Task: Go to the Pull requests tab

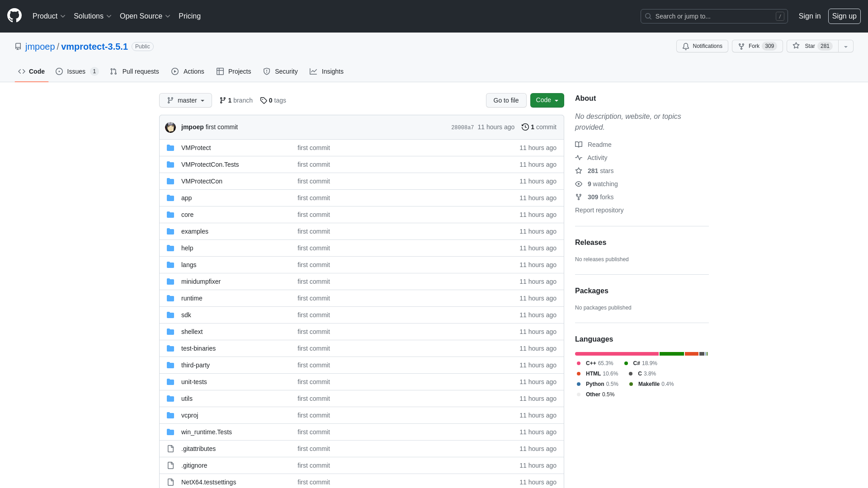Action: coord(134,71)
